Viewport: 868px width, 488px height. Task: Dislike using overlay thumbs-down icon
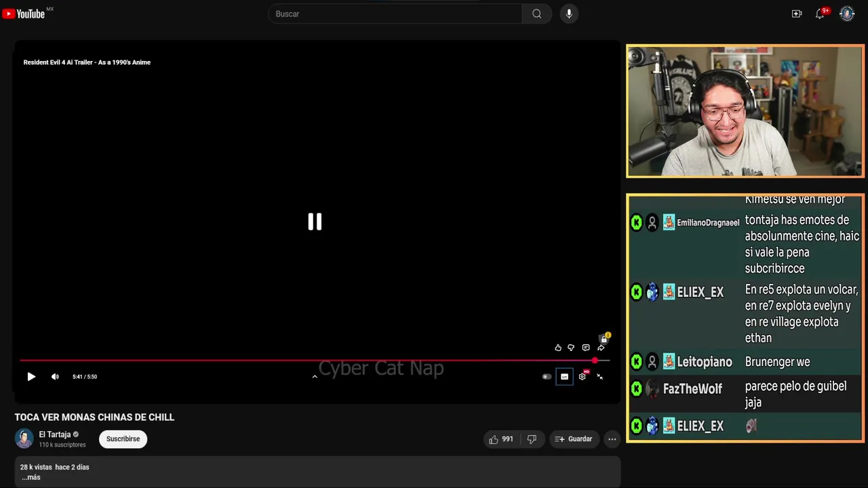click(x=571, y=348)
